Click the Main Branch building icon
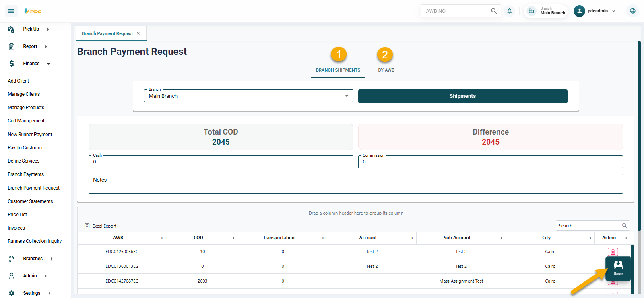644x298 pixels. pos(531,11)
